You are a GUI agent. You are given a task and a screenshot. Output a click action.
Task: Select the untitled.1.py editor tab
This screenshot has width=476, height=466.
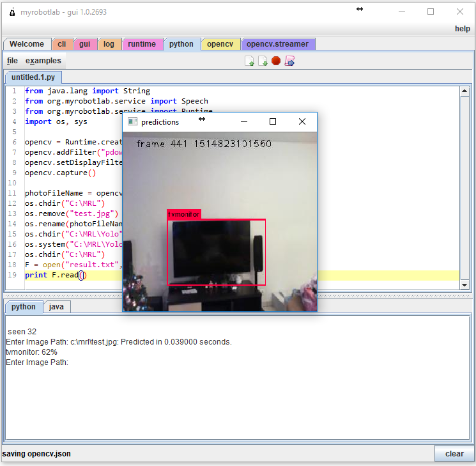pos(33,77)
